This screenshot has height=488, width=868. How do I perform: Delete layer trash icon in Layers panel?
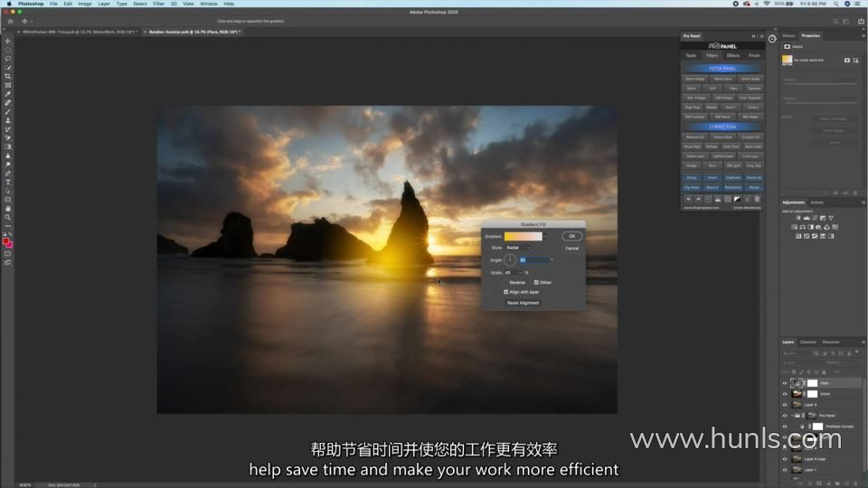click(x=855, y=483)
